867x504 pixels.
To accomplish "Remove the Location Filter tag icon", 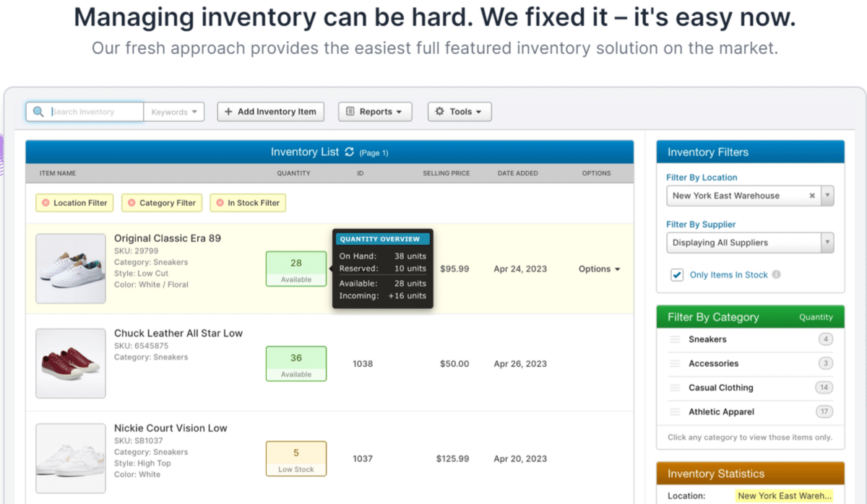I will point(46,203).
